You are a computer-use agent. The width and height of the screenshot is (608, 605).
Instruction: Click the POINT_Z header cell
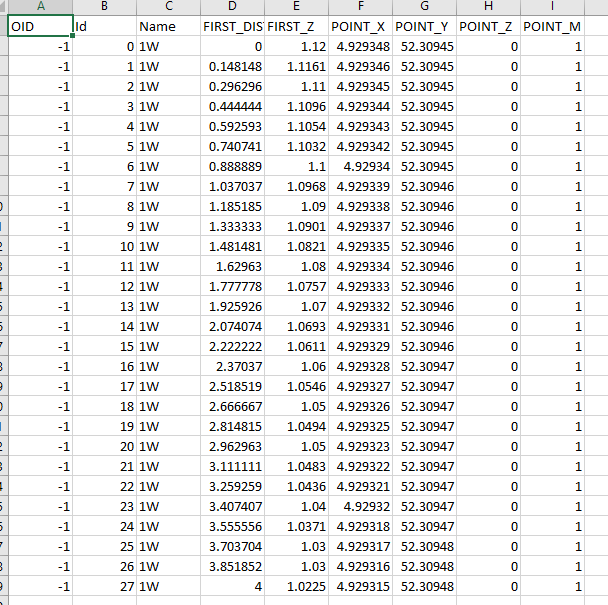tap(489, 26)
